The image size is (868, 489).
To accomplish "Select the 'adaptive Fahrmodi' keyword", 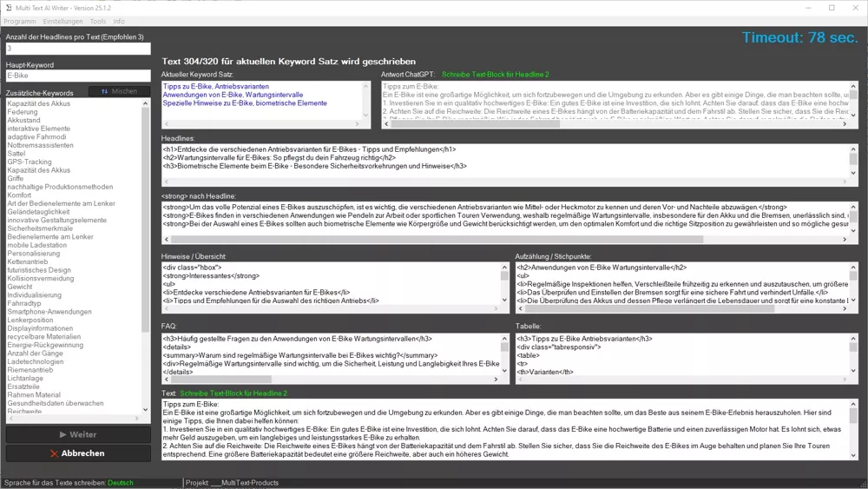I will pos(36,136).
